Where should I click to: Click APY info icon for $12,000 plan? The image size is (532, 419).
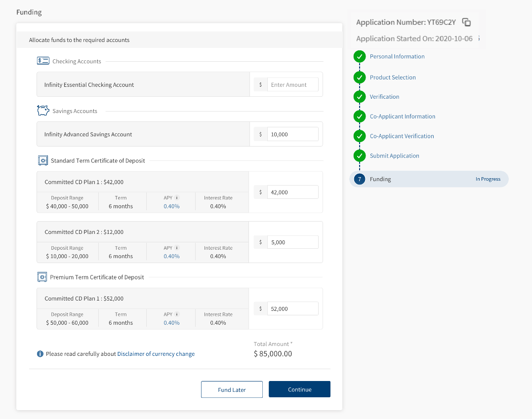click(177, 248)
